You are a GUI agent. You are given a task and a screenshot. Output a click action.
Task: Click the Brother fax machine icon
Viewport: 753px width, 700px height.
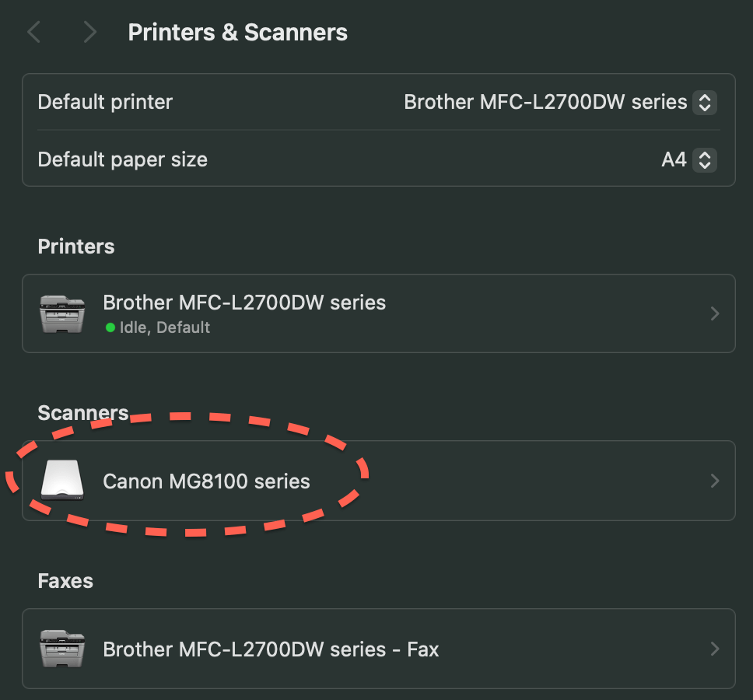61,648
